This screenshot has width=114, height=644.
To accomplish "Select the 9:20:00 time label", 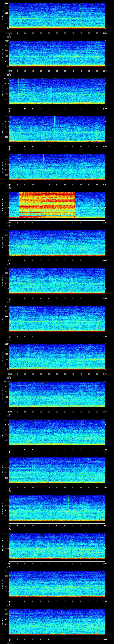I will pos(9,260).
